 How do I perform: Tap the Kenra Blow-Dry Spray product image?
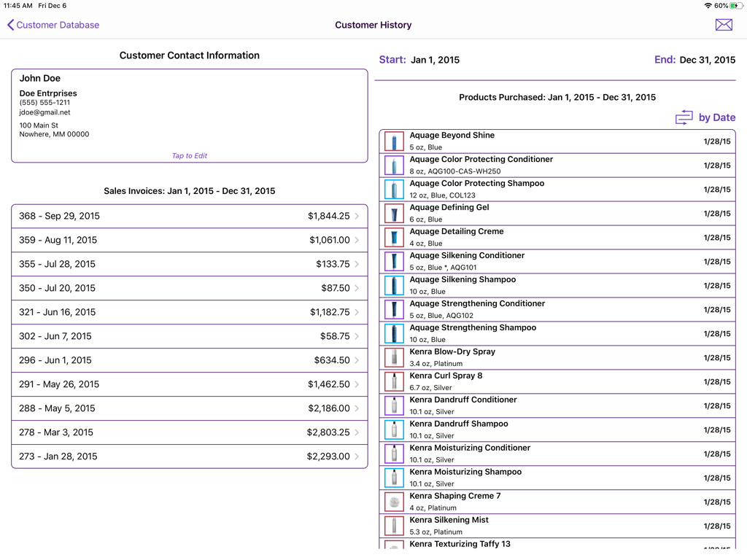click(x=394, y=358)
